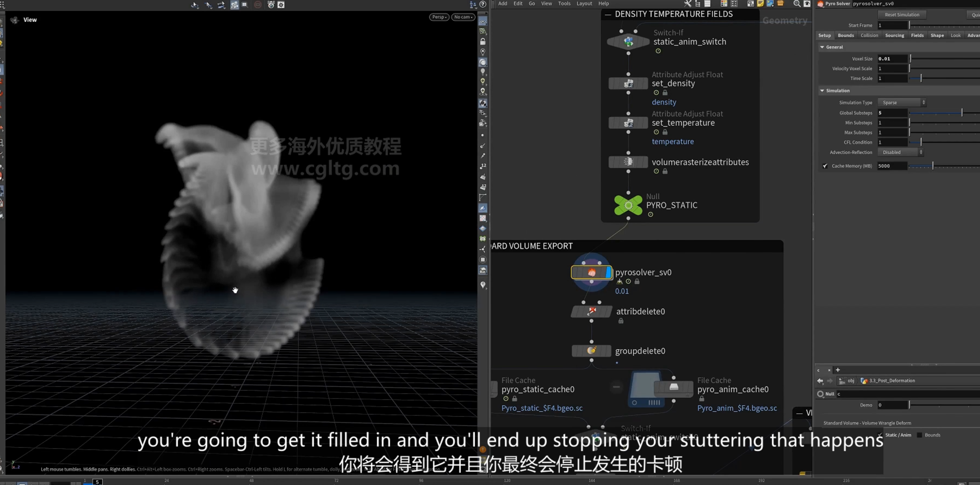The height and width of the screenshot is (485, 980).
Task: Click the viewport gear settings icon
Action: pyautogui.click(x=281, y=5)
